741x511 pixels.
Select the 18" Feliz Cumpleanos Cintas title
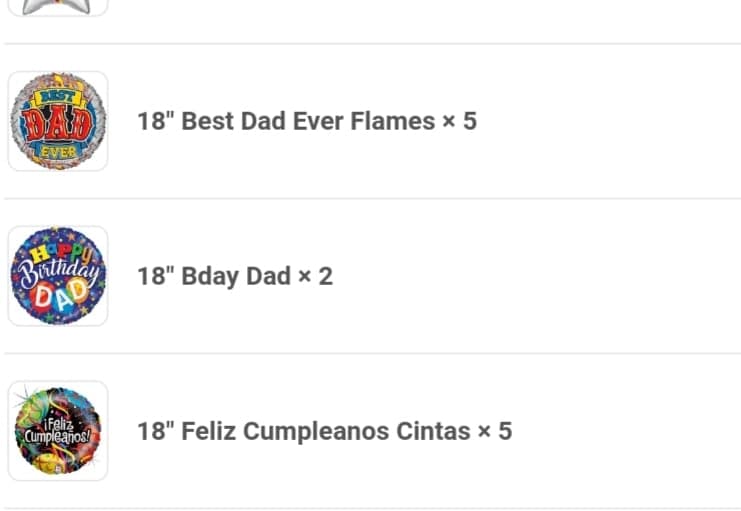click(x=304, y=432)
